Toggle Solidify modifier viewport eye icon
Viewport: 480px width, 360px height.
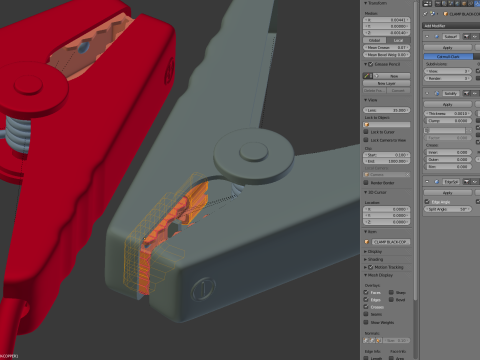(x=475, y=93)
